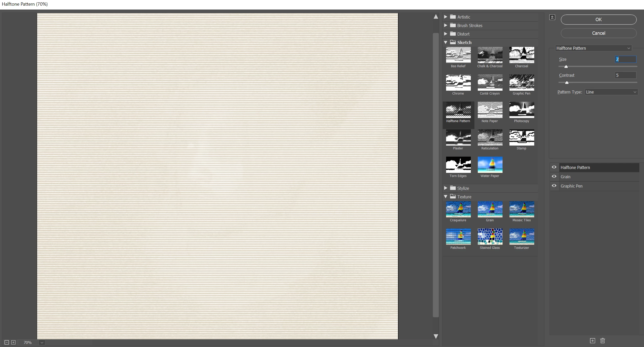This screenshot has height=347, width=644.
Task: Toggle visibility of the Grain layer
Action: 554,176
